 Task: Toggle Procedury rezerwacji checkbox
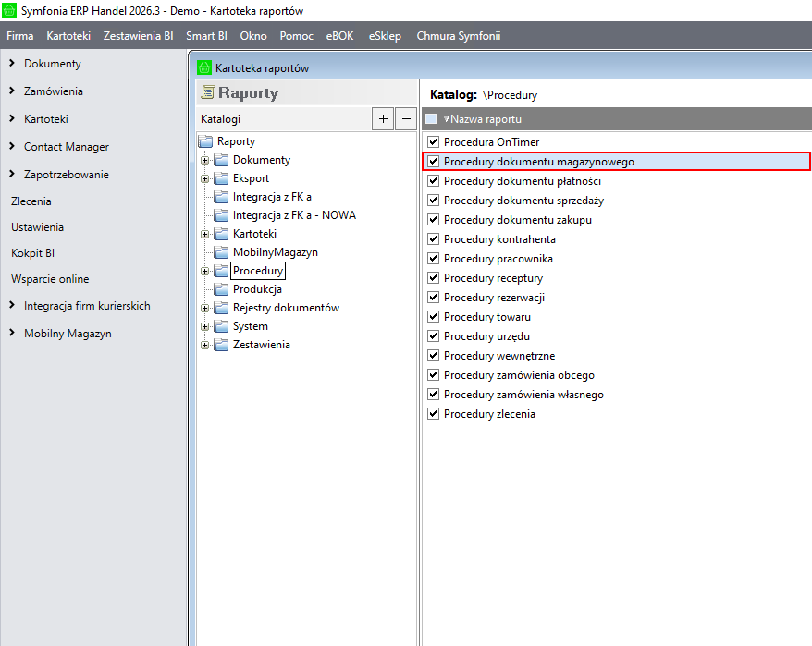click(x=434, y=297)
